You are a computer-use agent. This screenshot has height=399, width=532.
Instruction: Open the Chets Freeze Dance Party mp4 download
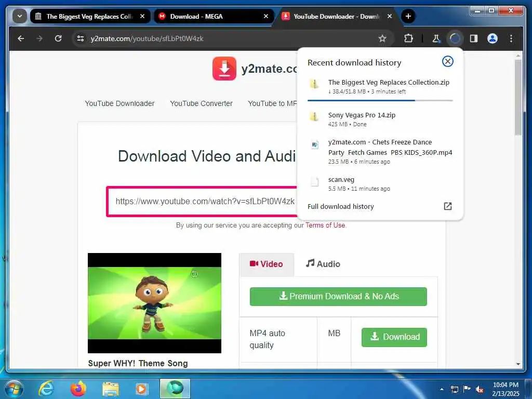(380, 151)
